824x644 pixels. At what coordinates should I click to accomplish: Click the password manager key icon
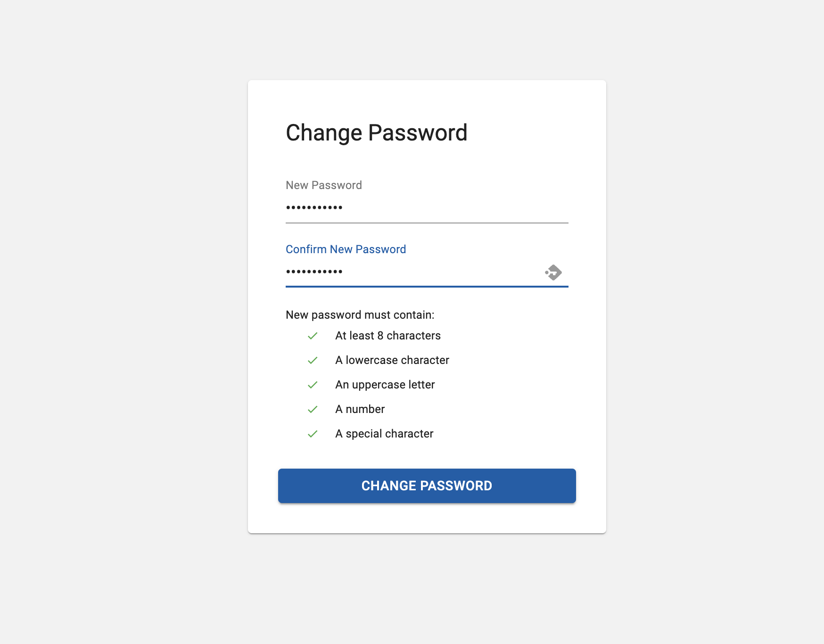(553, 272)
